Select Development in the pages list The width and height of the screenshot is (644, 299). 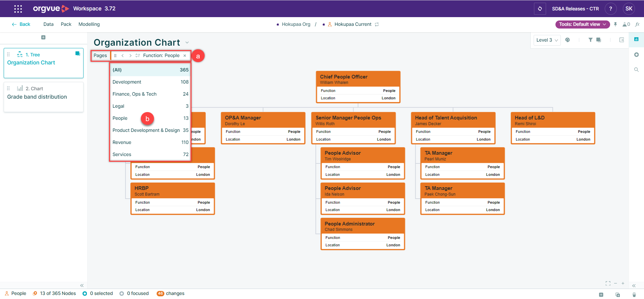tap(150, 82)
